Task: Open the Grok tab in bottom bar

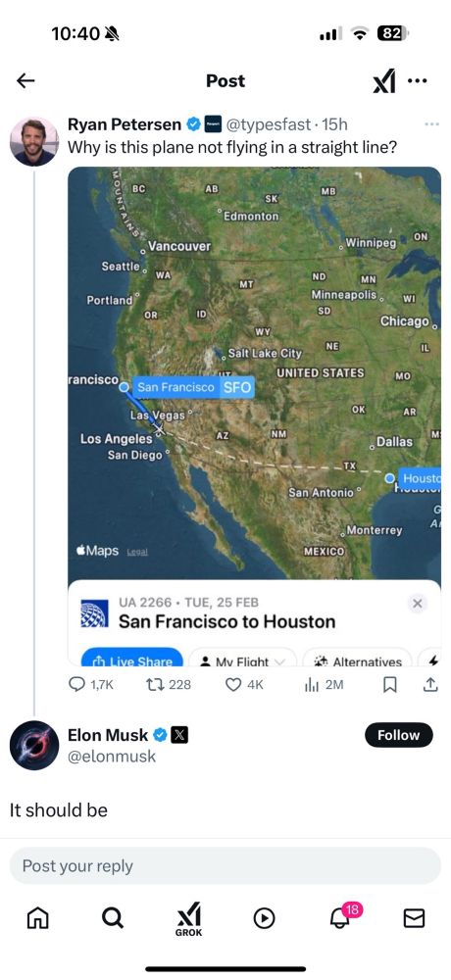Action: [188, 919]
